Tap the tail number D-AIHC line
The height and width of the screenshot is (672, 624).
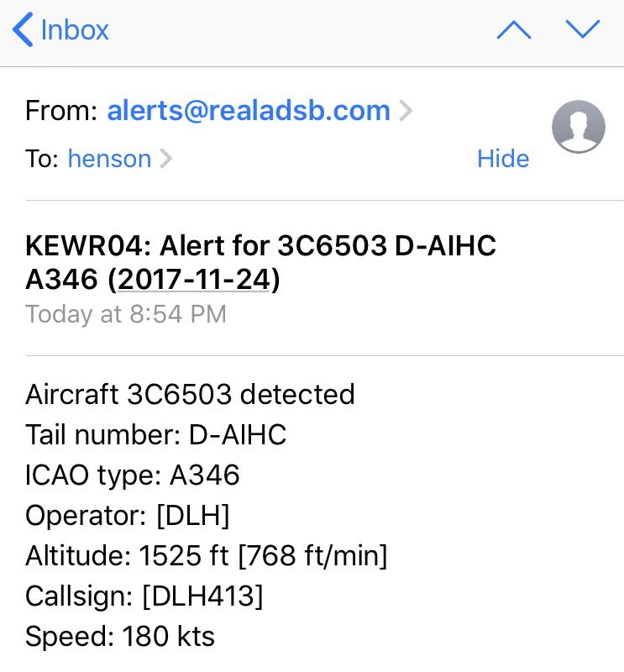point(156,434)
